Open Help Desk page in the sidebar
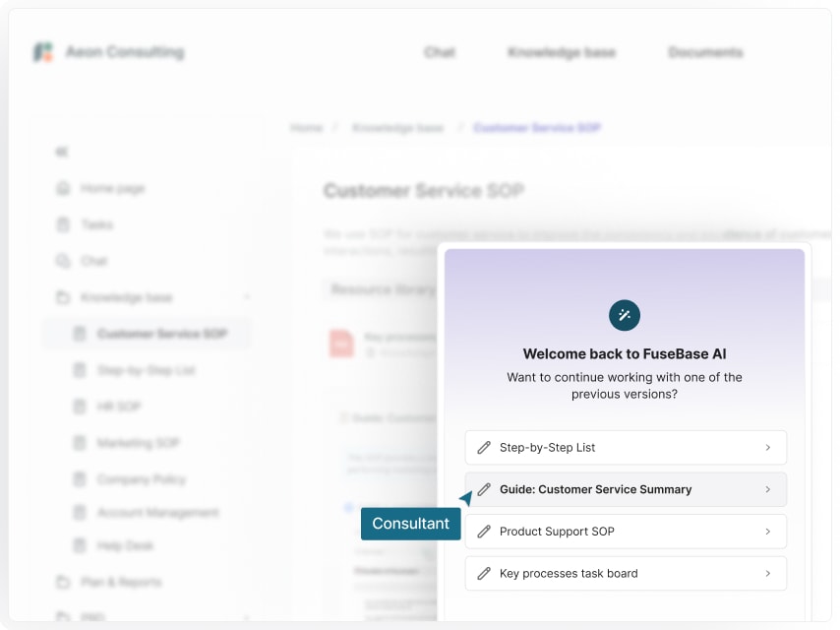The height and width of the screenshot is (630, 840). coord(125,545)
